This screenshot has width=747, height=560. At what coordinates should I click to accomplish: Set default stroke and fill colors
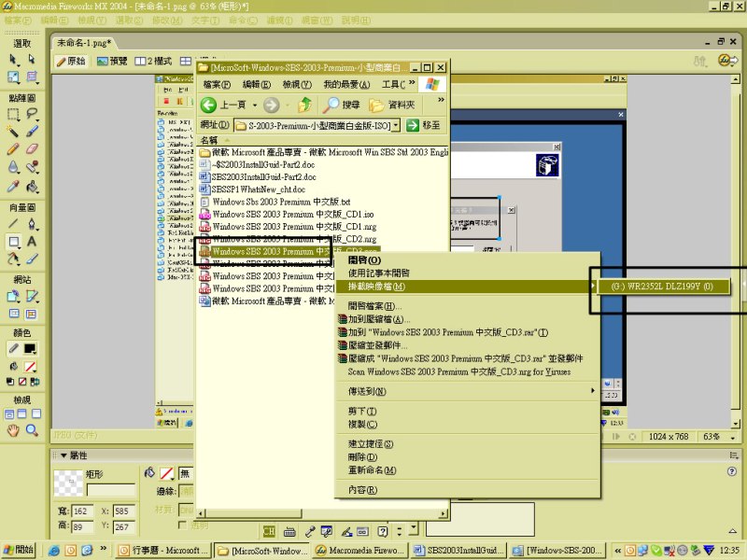click(x=9, y=382)
